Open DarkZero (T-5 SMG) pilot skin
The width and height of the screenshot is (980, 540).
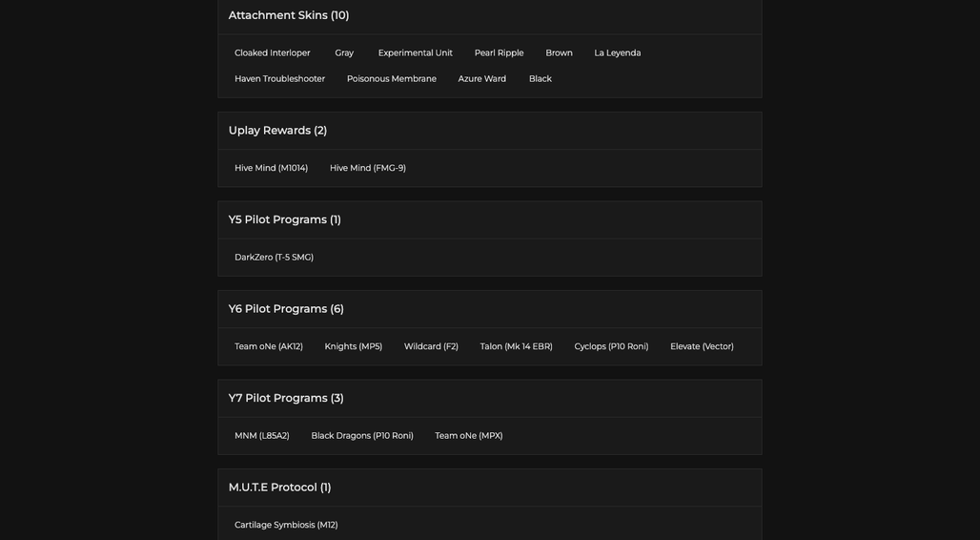coord(274,258)
